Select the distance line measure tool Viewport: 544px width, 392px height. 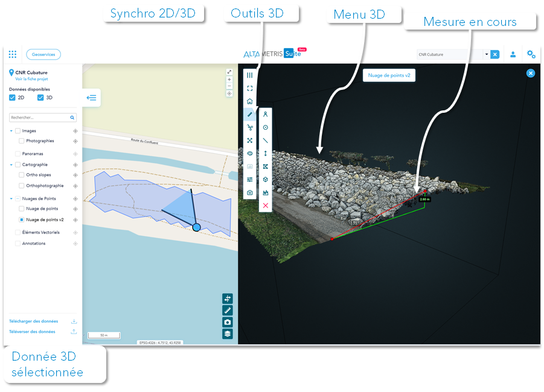[266, 141]
